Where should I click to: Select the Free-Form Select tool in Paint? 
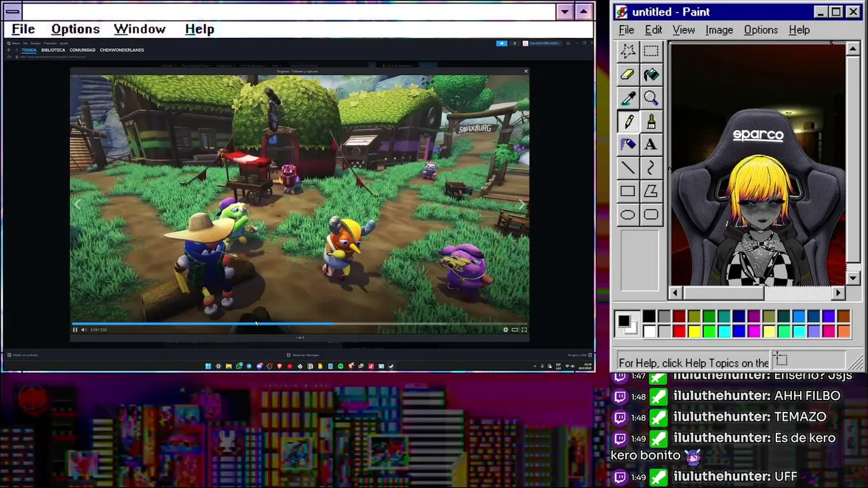point(627,51)
